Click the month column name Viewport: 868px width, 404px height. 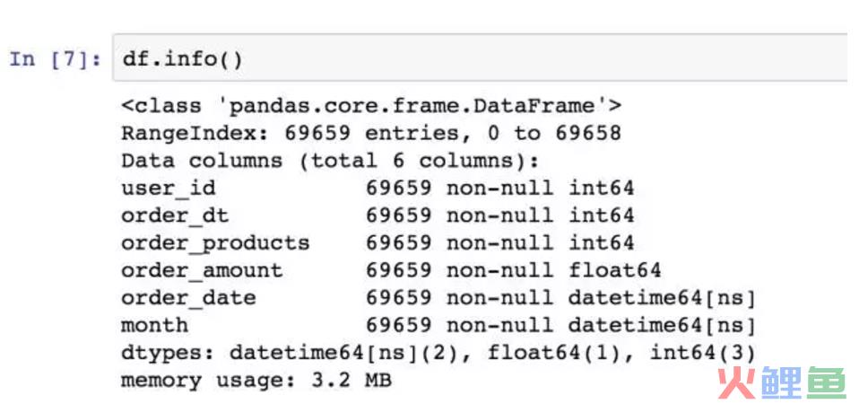pyautogui.click(x=154, y=325)
